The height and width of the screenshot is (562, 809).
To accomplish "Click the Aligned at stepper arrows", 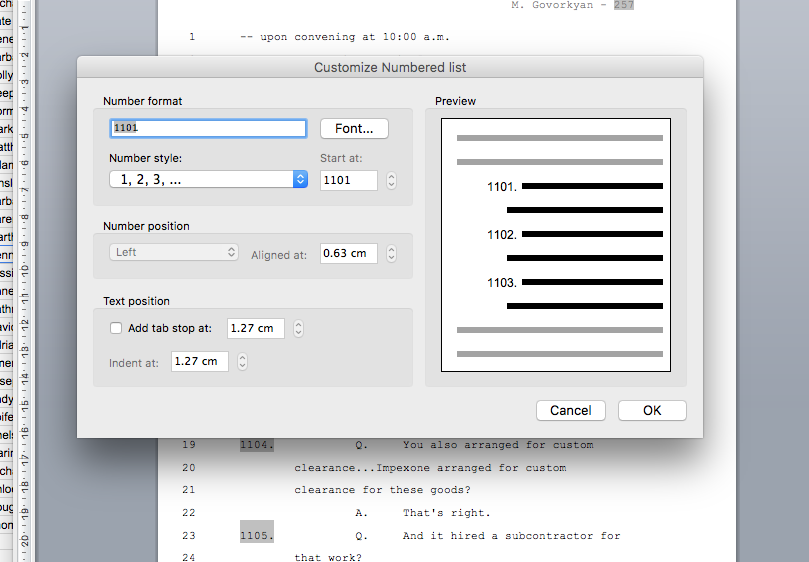I will click(392, 253).
